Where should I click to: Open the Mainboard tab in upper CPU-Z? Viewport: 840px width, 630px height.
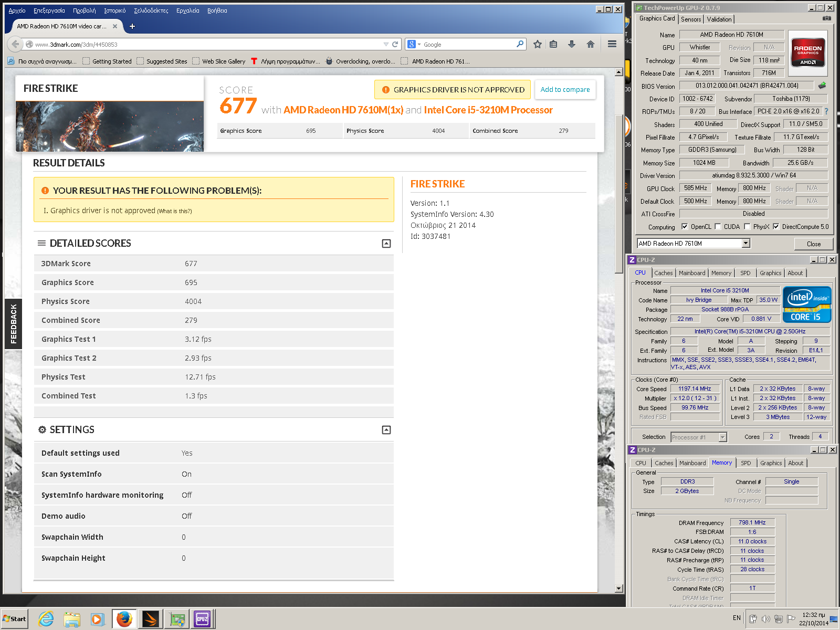[692, 273]
